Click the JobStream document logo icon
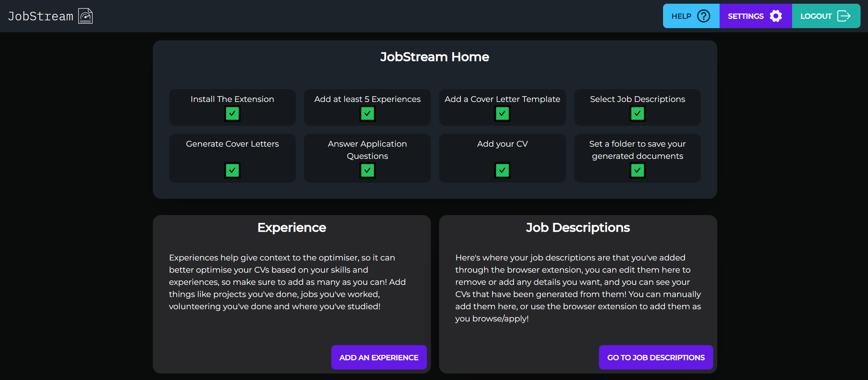The width and height of the screenshot is (868, 380). pyautogui.click(x=85, y=16)
